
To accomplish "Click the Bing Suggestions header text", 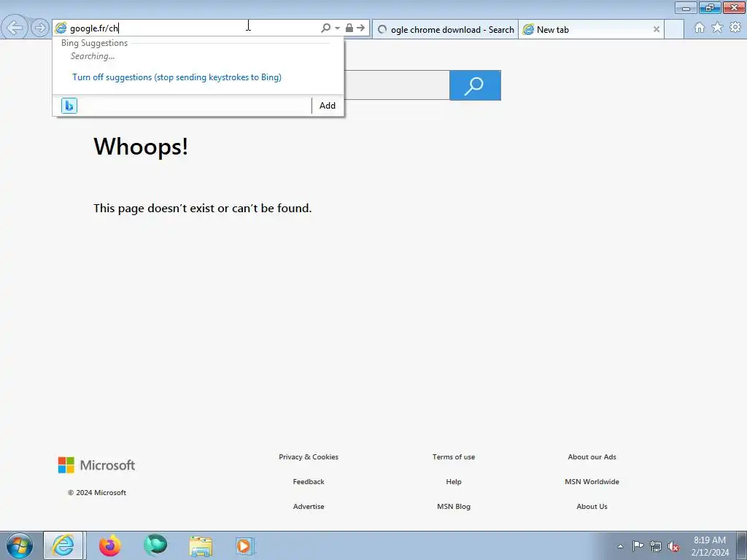I will tap(94, 43).
